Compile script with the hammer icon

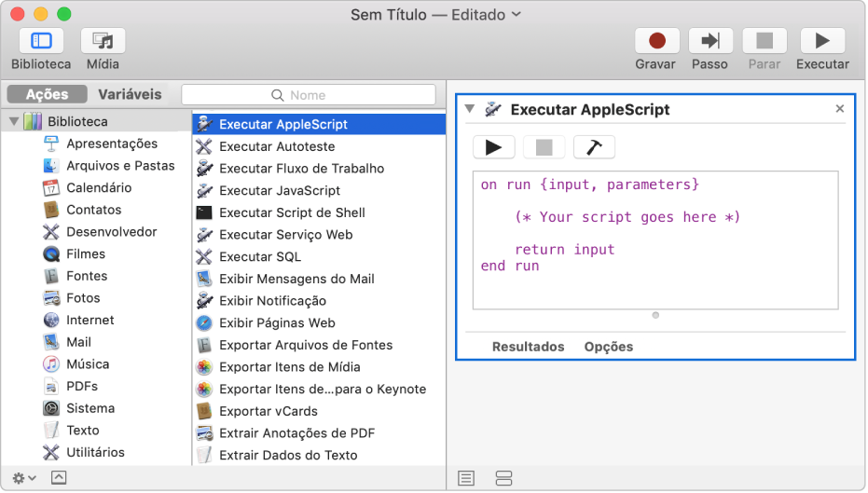[594, 147]
